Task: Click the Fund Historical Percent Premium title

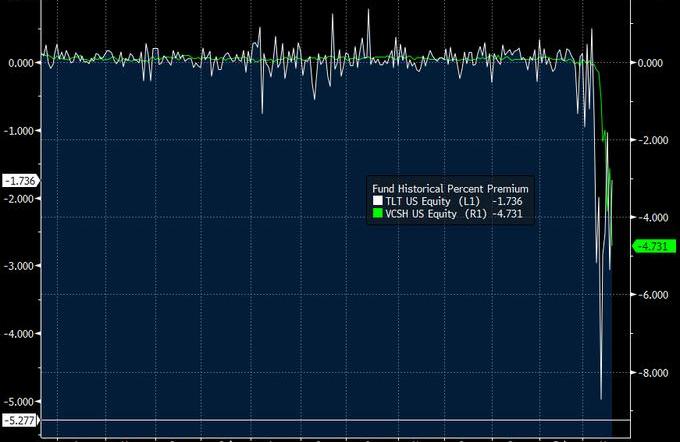Action: (x=449, y=187)
